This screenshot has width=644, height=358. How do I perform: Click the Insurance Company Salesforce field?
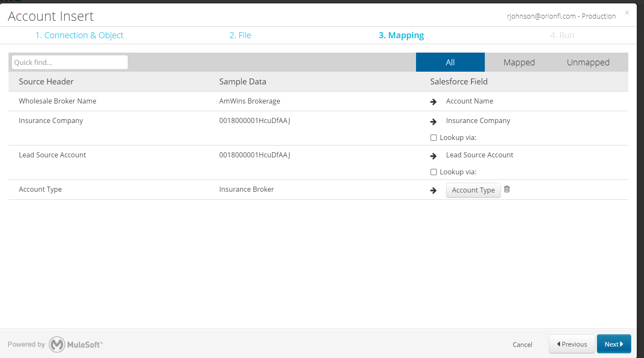pyautogui.click(x=478, y=120)
